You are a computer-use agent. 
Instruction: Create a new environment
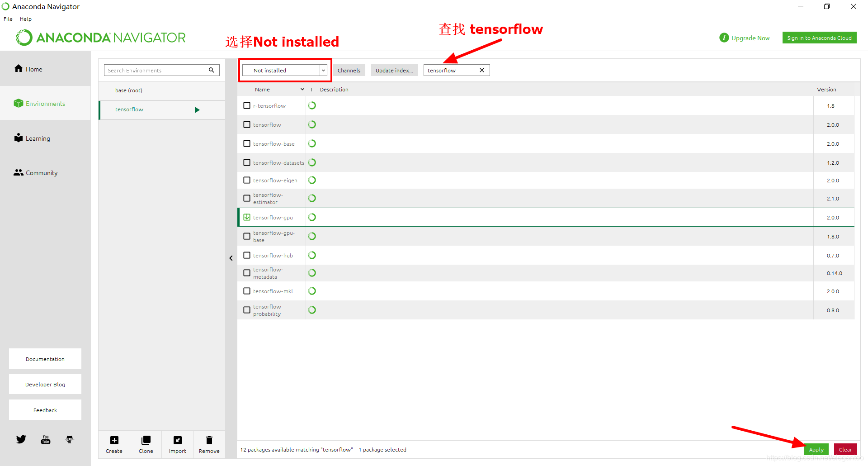pyautogui.click(x=114, y=444)
